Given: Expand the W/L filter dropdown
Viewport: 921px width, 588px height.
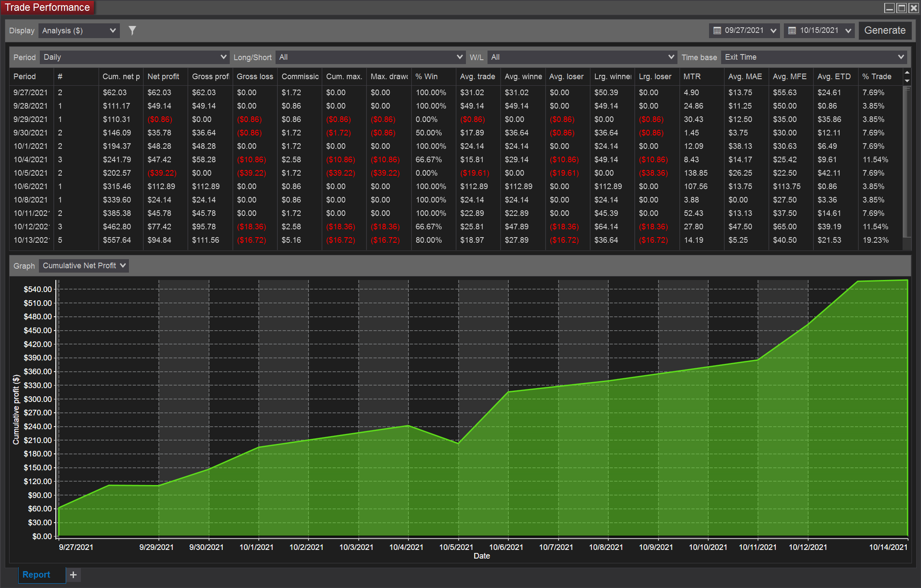Looking at the screenshot, I should point(582,57).
